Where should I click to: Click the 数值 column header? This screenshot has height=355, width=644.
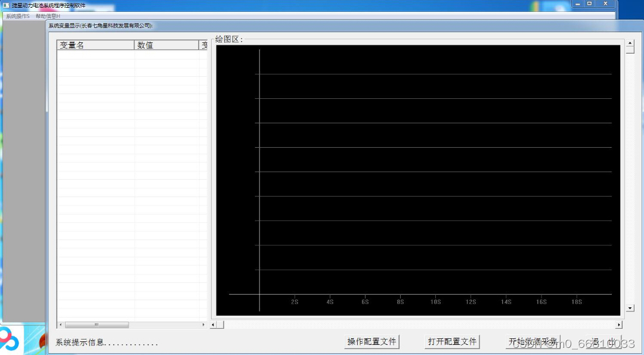(x=166, y=45)
